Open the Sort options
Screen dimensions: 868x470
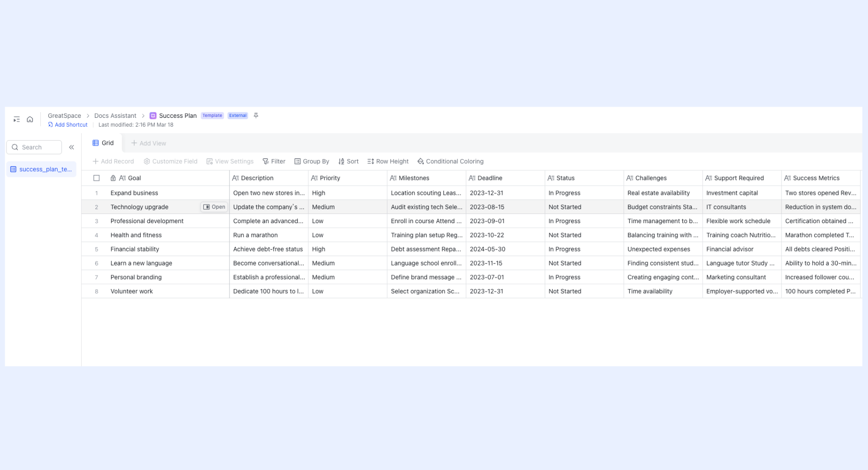click(x=348, y=161)
